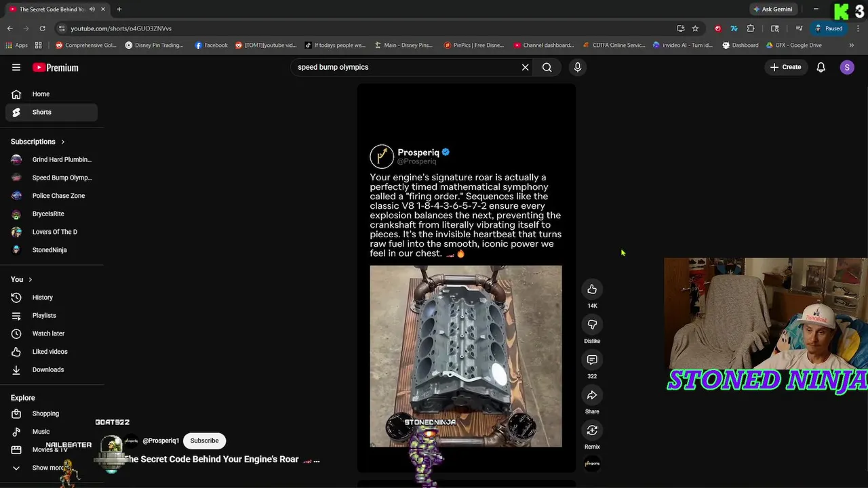Click the YouTube Premium logo
Viewport: 868px width, 488px height.
[56, 68]
